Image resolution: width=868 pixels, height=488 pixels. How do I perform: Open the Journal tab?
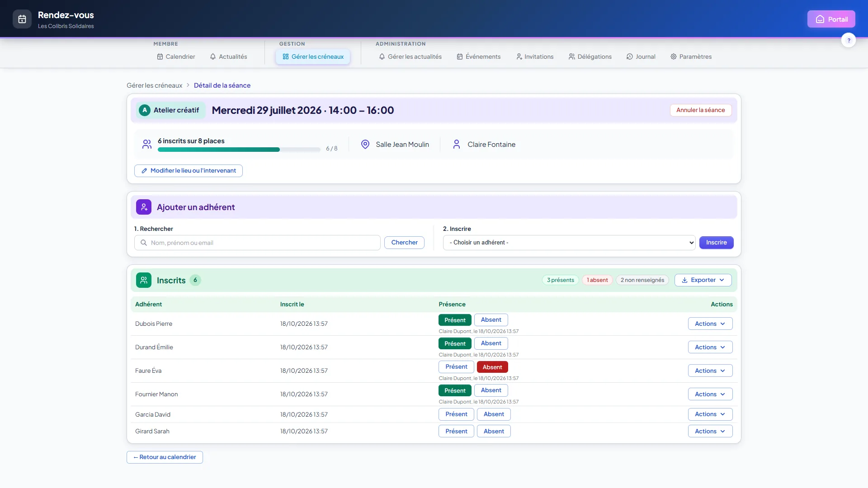(641, 56)
